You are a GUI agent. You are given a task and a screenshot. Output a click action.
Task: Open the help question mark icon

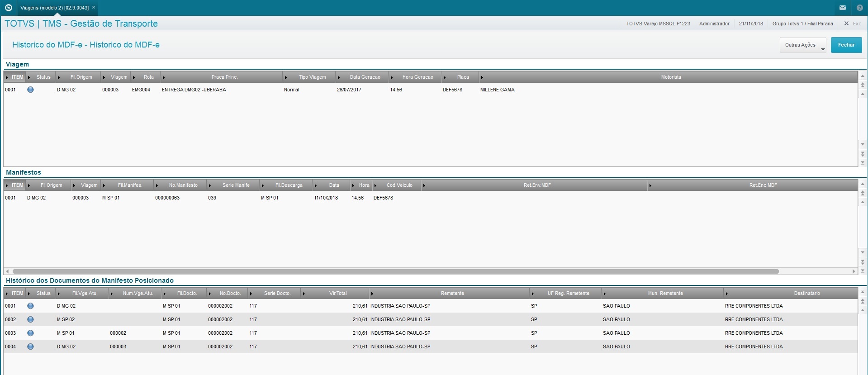click(x=859, y=8)
